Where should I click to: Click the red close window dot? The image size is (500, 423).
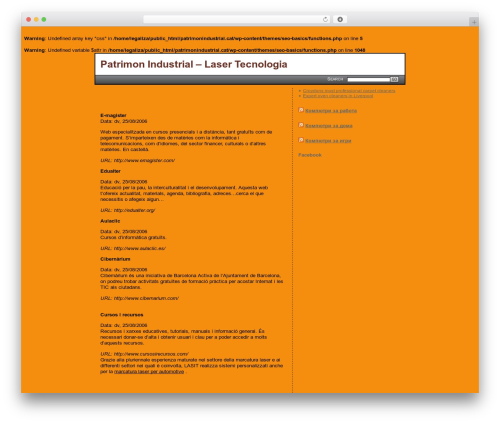point(29,19)
